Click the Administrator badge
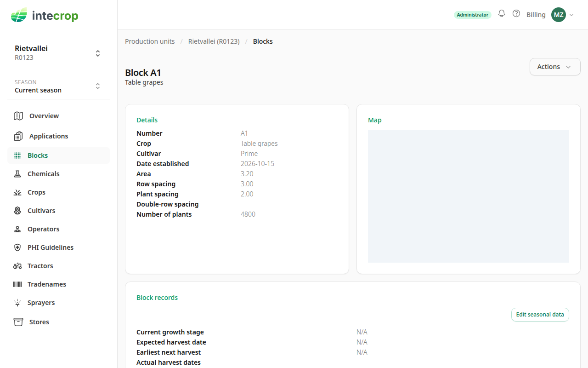The image size is (588, 368). coord(473,15)
